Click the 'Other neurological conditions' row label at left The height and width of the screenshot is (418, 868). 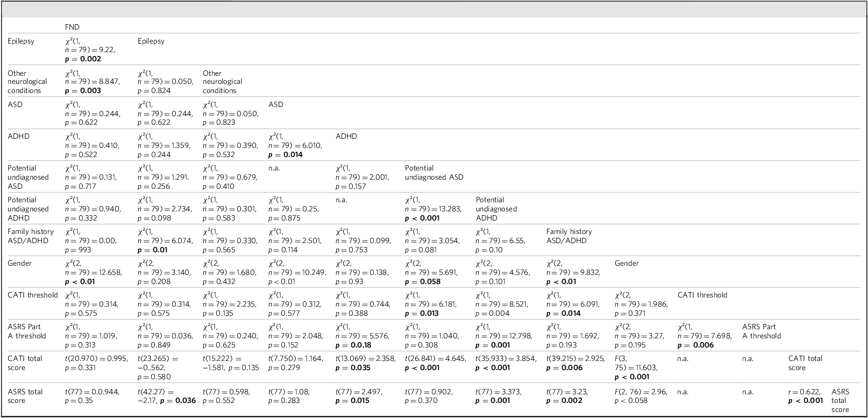(x=27, y=82)
